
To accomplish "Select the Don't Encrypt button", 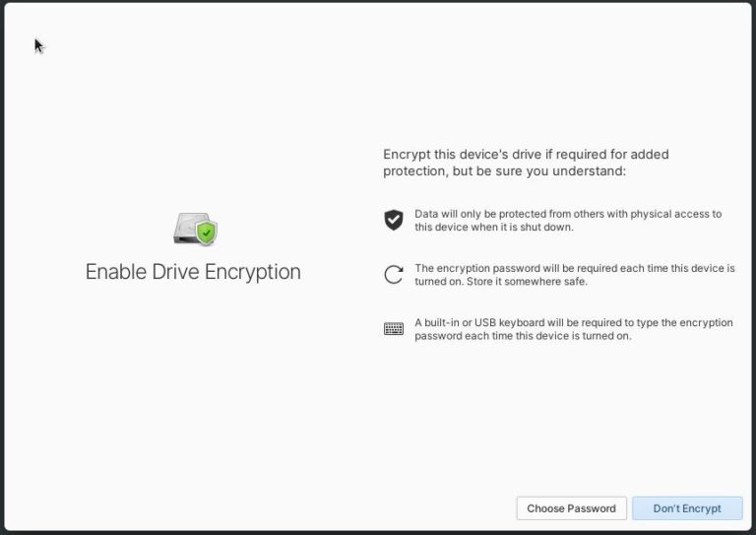I will (687, 508).
